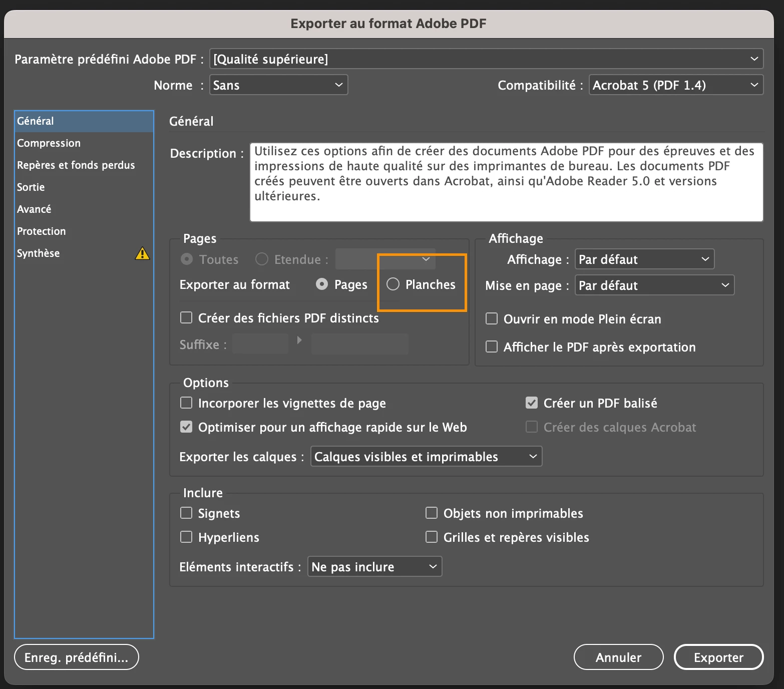Enable Objets non imprimables

click(432, 513)
